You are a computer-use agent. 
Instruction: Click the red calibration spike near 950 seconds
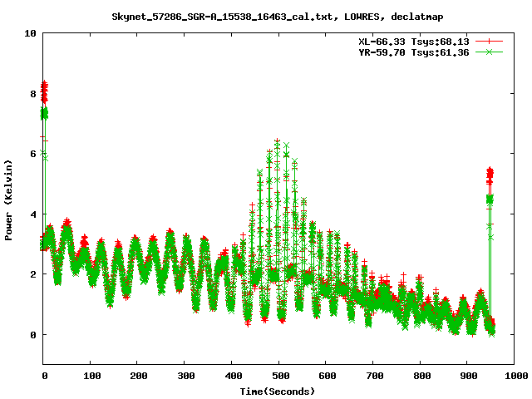[490, 175]
